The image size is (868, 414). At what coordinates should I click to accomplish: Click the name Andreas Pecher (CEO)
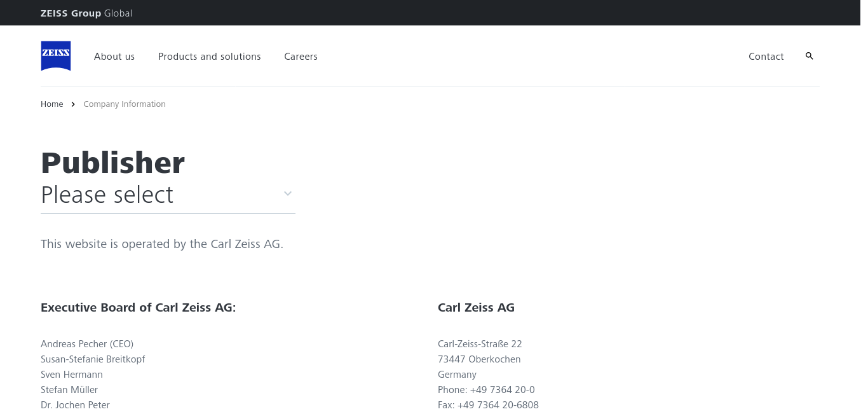tap(87, 344)
